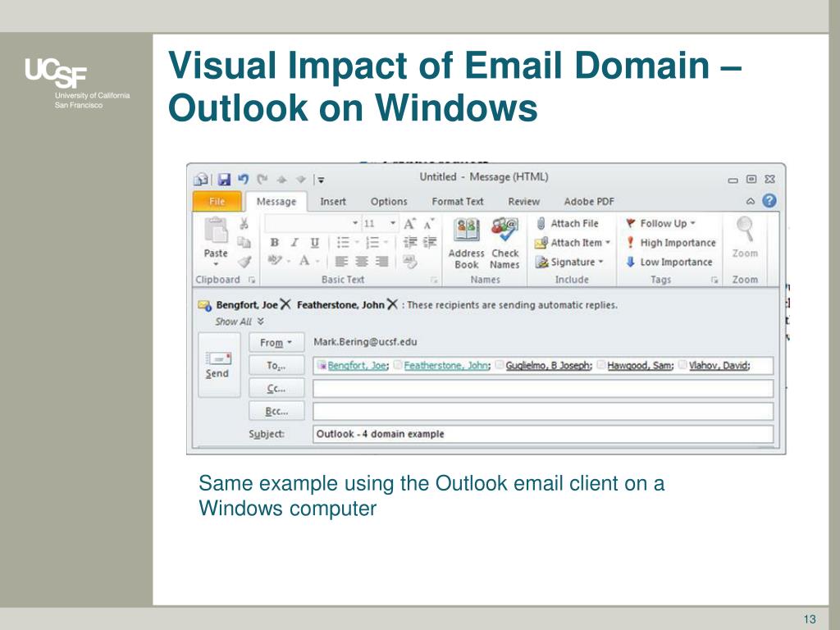Viewport: 840px width, 630px height.
Task: Minimize the ribbon with the caret icon
Action: [x=751, y=202]
